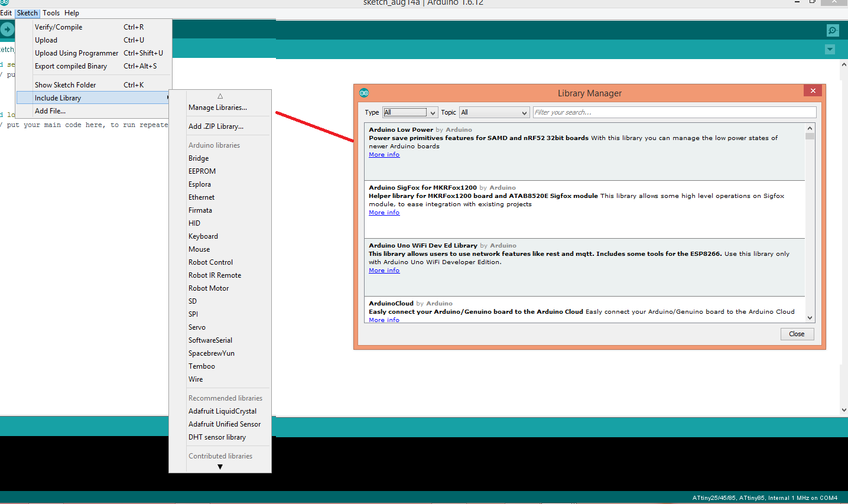Include the Bridge library
The height and width of the screenshot is (504, 848).
click(220, 158)
